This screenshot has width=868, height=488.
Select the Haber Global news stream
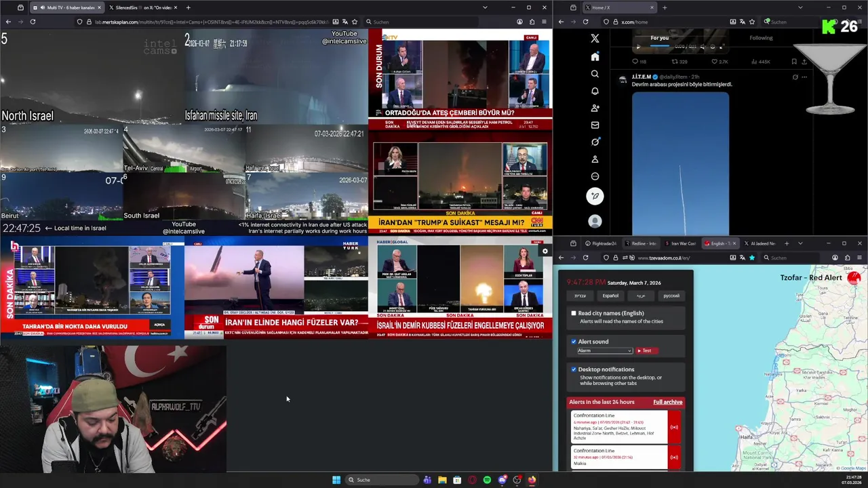[460, 288]
